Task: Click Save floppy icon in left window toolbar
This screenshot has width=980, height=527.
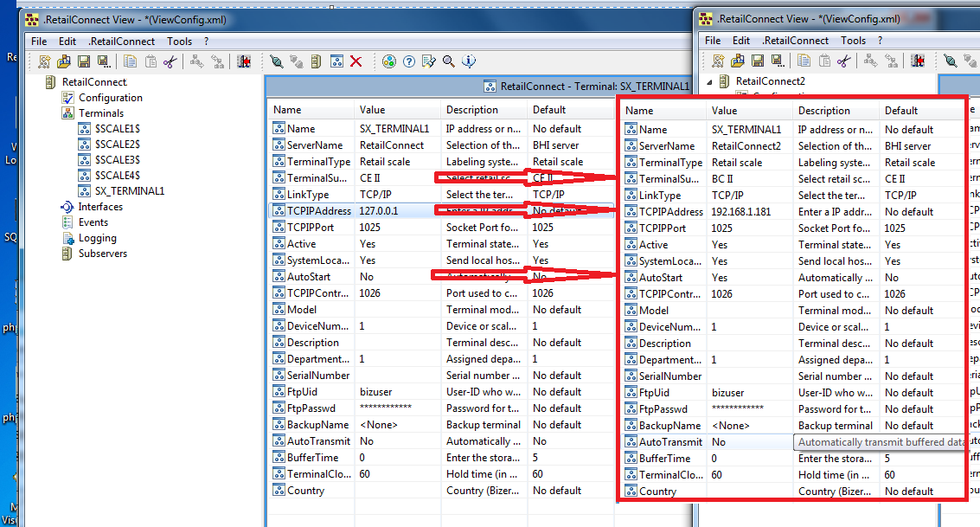Action: pos(84,61)
